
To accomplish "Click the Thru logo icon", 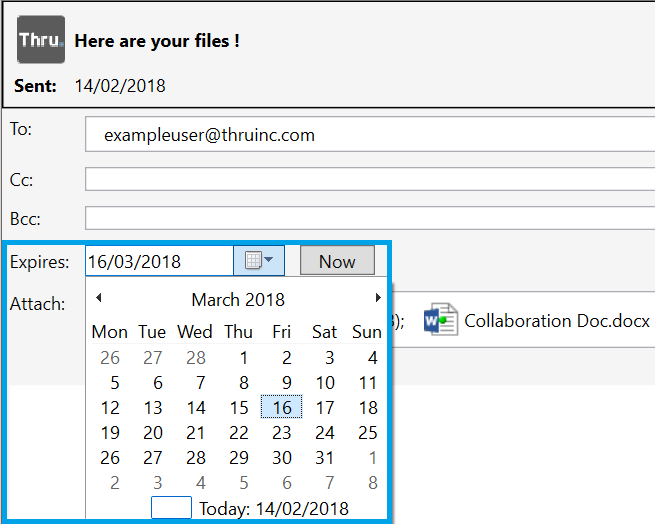I will (x=41, y=40).
